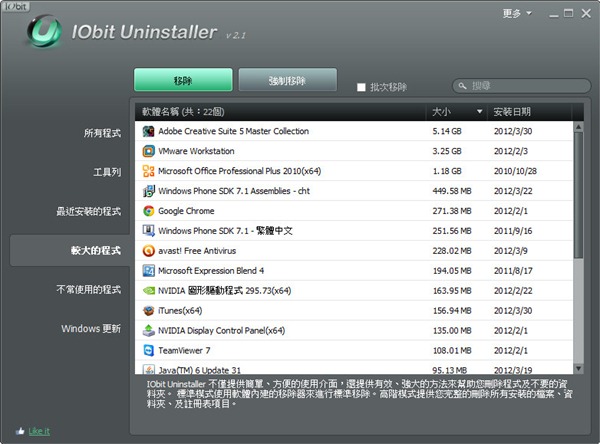Viewport: 600px width, 444px height.
Task: Select the Google Chrome row name
Action: [186, 211]
